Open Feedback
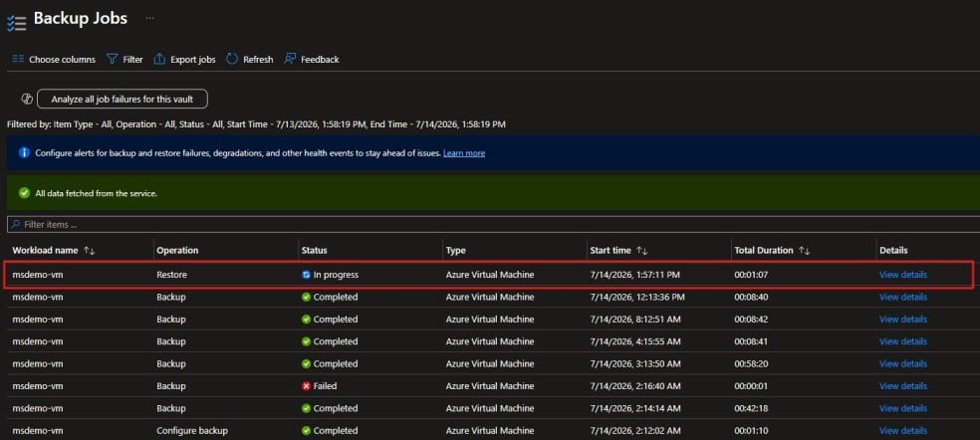980x440 pixels. tap(312, 60)
